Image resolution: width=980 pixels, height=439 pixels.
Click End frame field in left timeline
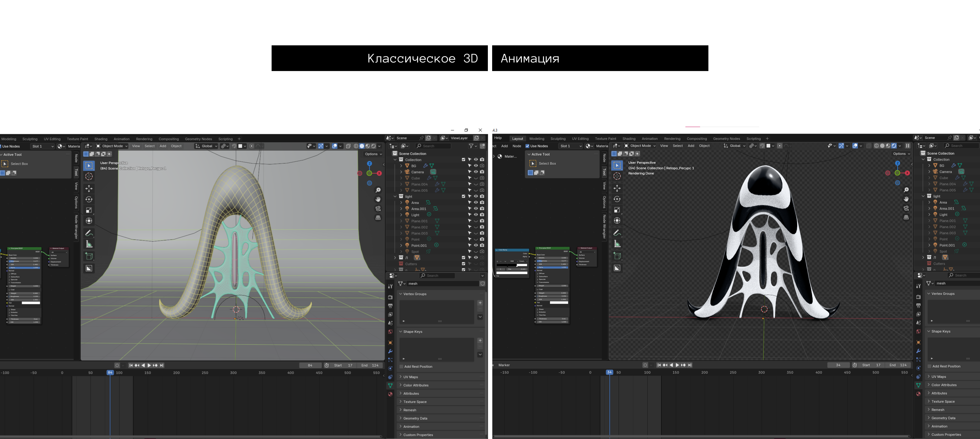[370, 365]
